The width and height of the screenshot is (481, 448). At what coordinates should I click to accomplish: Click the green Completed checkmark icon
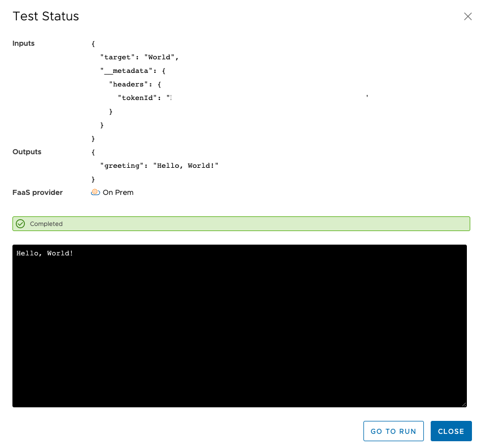tap(20, 224)
